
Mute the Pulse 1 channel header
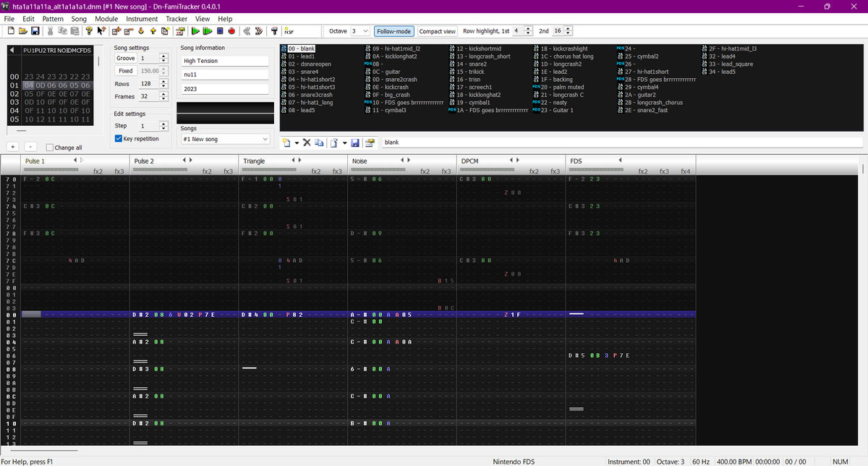35,161
